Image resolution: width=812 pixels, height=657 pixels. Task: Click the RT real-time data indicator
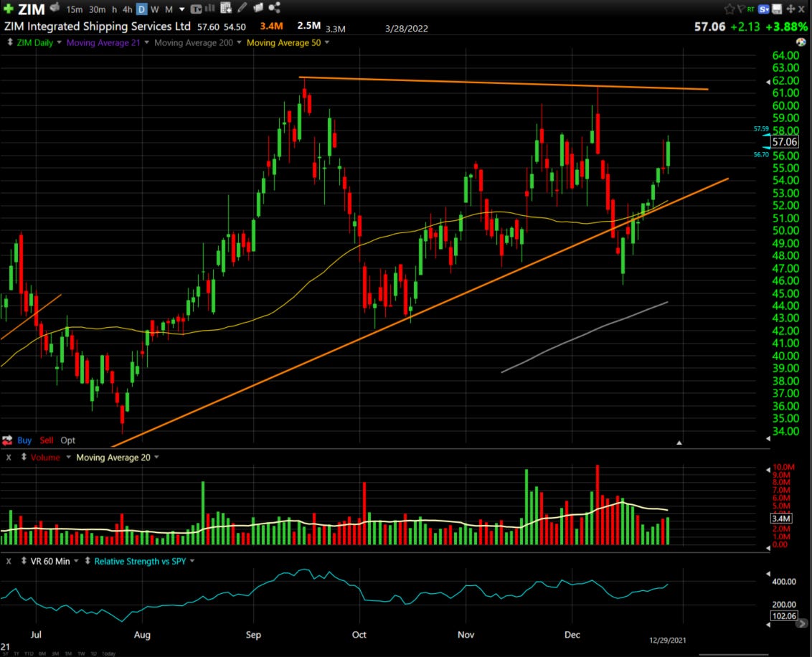click(x=750, y=9)
